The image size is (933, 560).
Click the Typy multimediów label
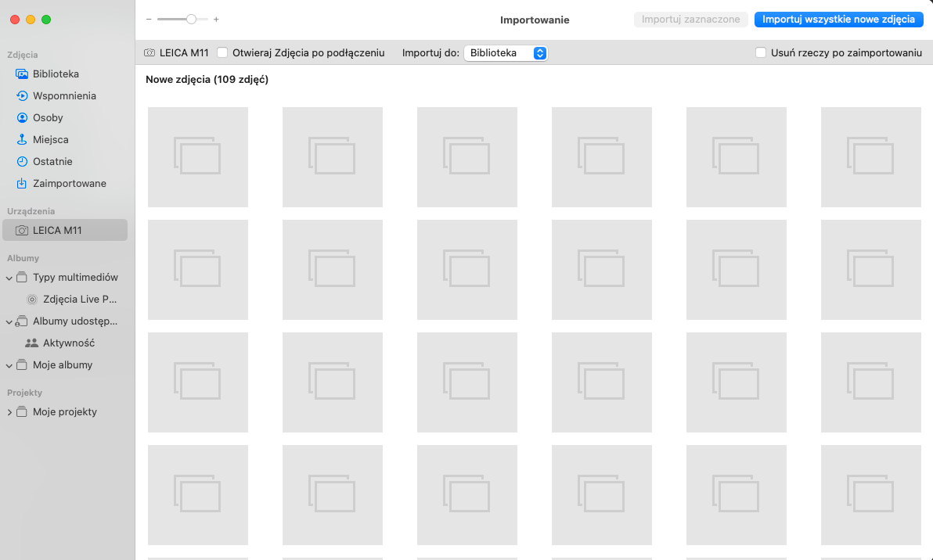pos(76,277)
